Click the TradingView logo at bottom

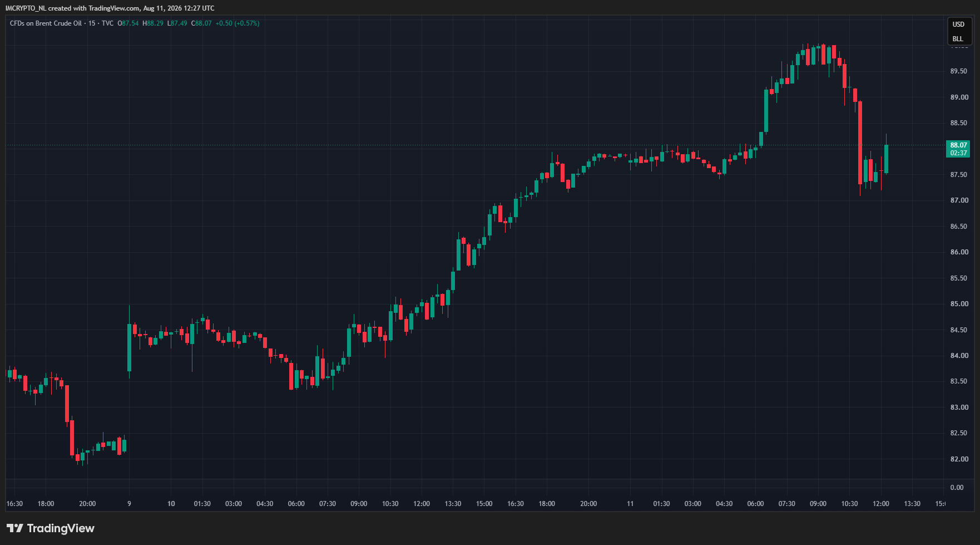click(x=51, y=528)
